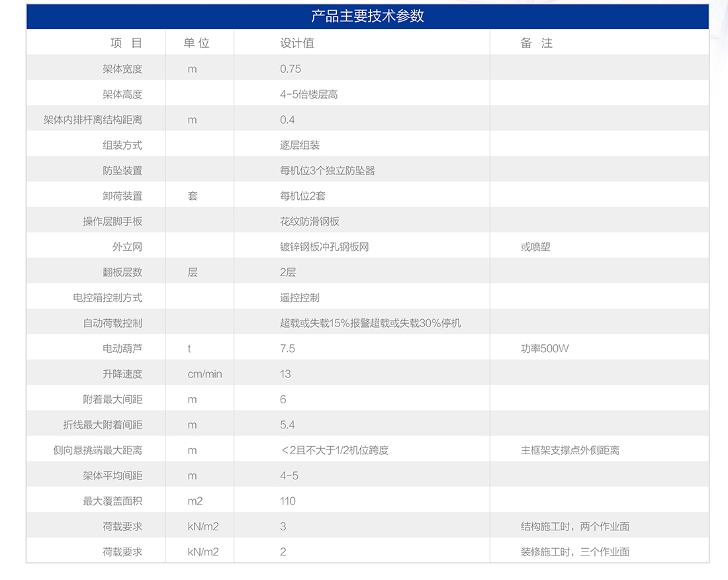This screenshot has width=728, height=580.
Task: Select the cm/min unit cell
Action: [x=205, y=374]
